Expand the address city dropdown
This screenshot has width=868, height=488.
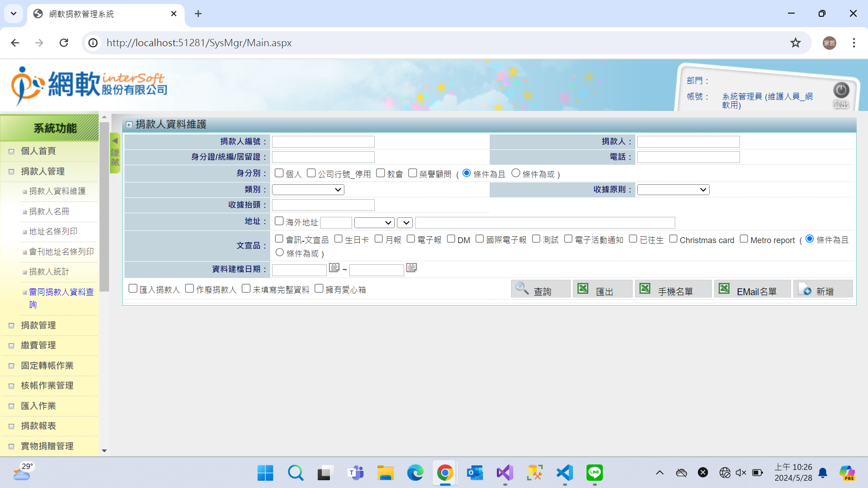(x=374, y=223)
